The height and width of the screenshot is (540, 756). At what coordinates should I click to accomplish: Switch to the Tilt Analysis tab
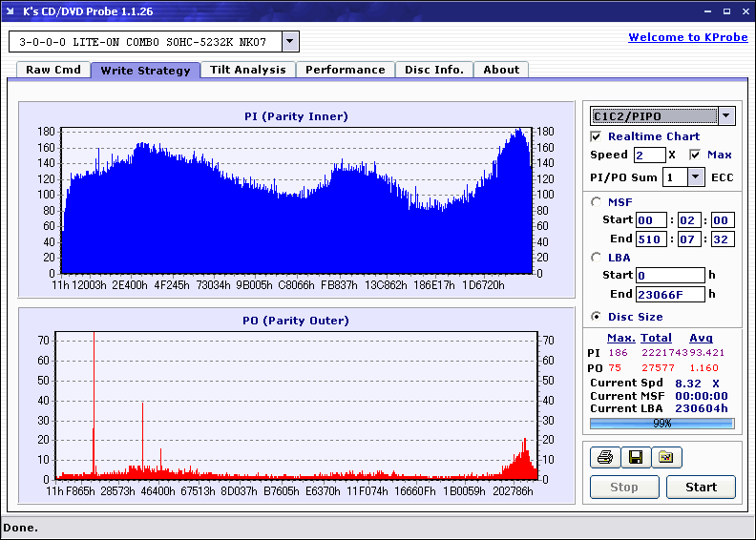(247, 70)
